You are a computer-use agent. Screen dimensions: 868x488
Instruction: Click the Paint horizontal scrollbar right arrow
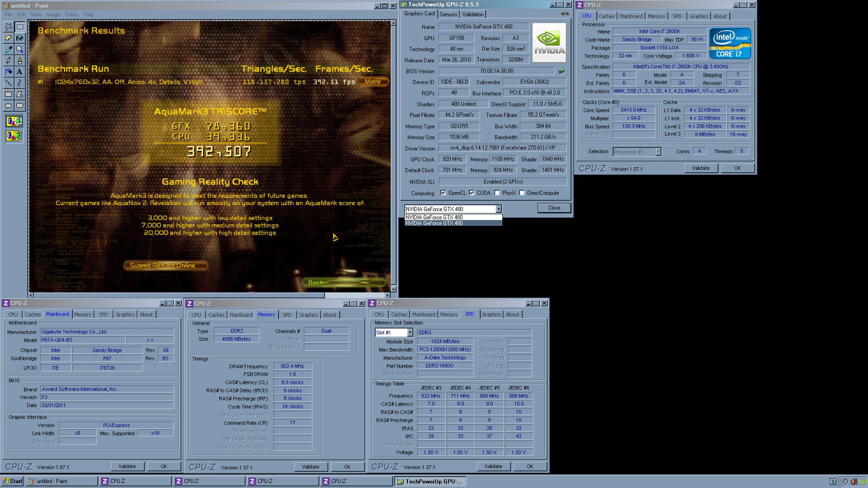click(387, 295)
